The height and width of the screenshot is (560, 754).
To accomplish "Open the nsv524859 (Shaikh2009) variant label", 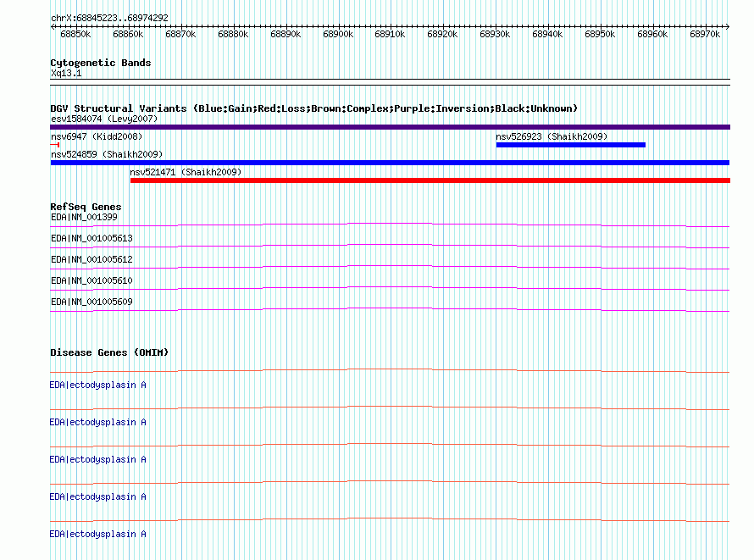I will click(x=107, y=154).
